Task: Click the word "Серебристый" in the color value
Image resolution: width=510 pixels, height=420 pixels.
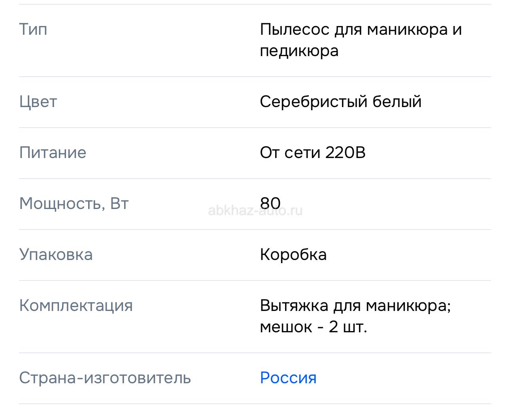Action: point(314,102)
